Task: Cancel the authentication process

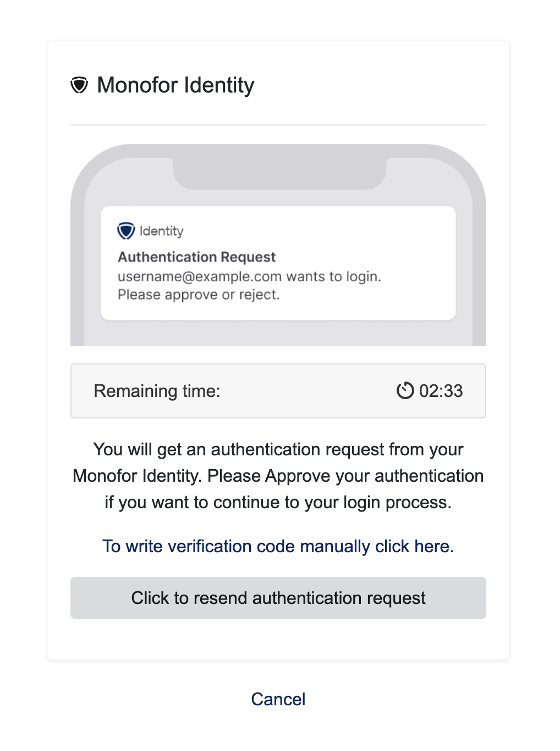Action: click(x=278, y=699)
